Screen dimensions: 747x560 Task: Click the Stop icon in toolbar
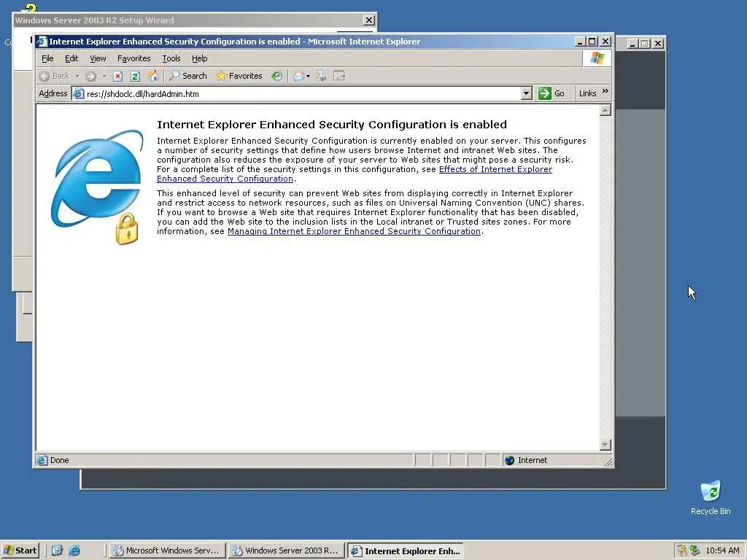point(117,76)
